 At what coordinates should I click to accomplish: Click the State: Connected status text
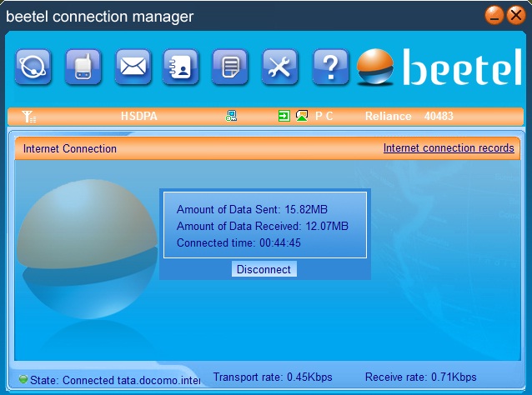(x=115, y=380)
